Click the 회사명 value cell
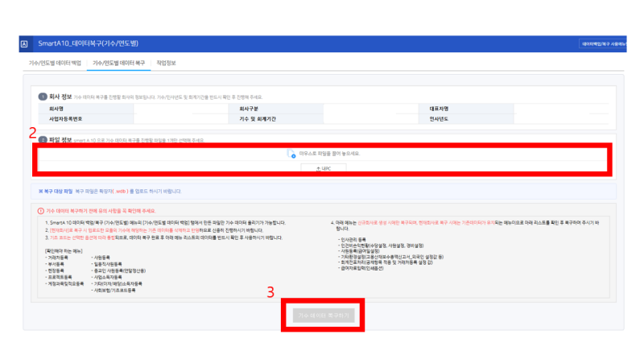Image resolution: width=644 pixels, height=355 pixels. 180,109
